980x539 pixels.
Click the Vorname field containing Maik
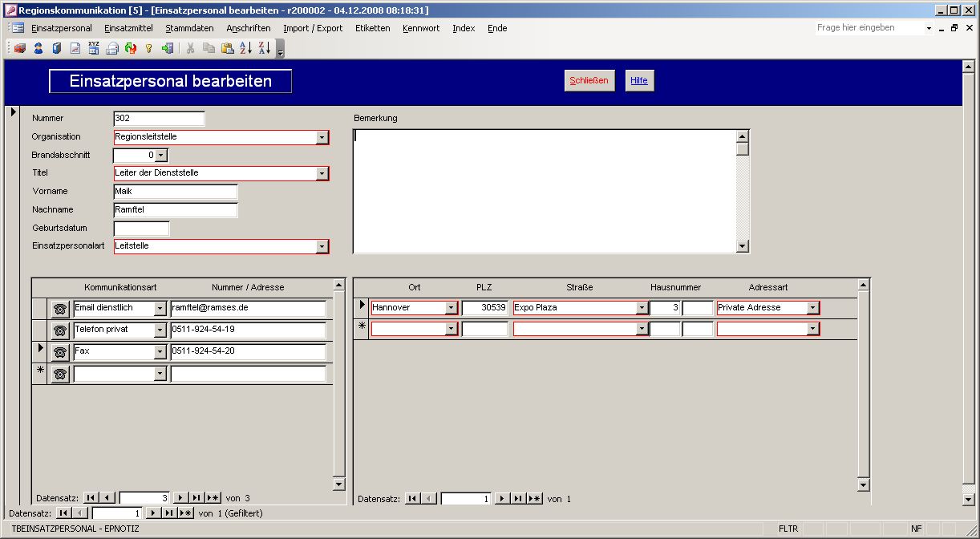(x=176, y=192)
